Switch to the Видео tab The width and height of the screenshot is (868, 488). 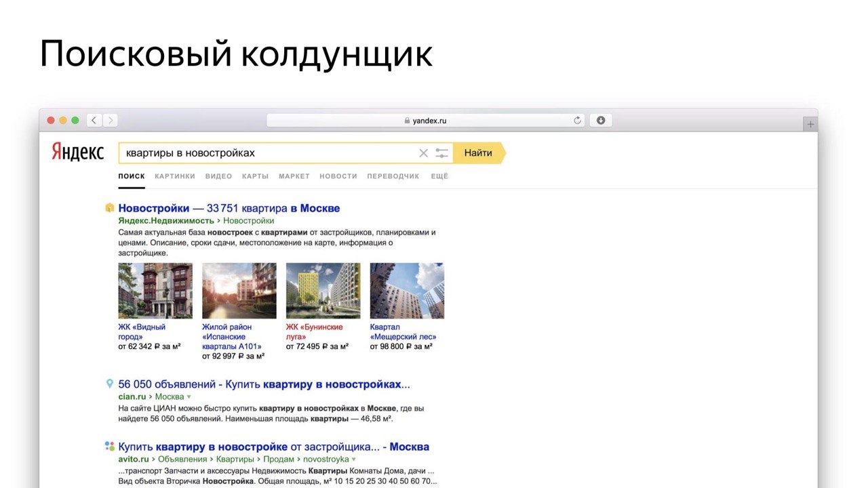pyautogui.click(x=218, y=176)
